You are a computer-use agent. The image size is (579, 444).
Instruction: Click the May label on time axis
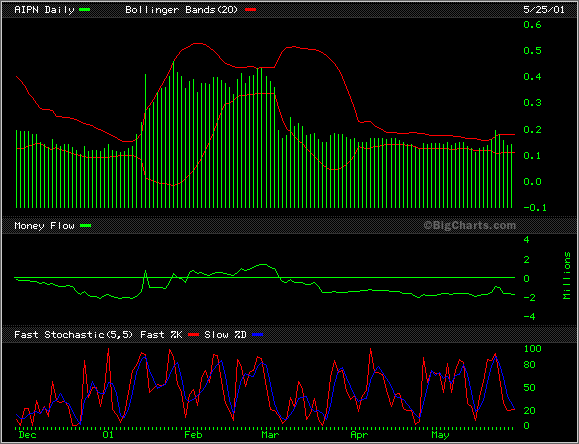click(x=440, y=434)
